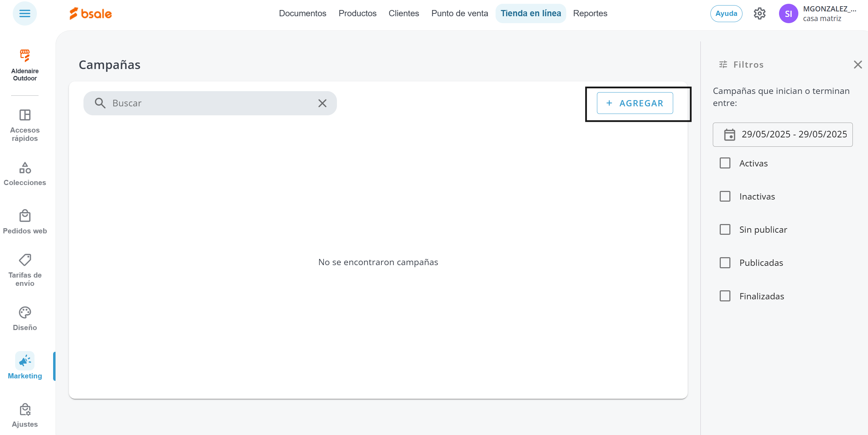Open the Aldenaire Outdoor store selector

click(x=25, y=65)
